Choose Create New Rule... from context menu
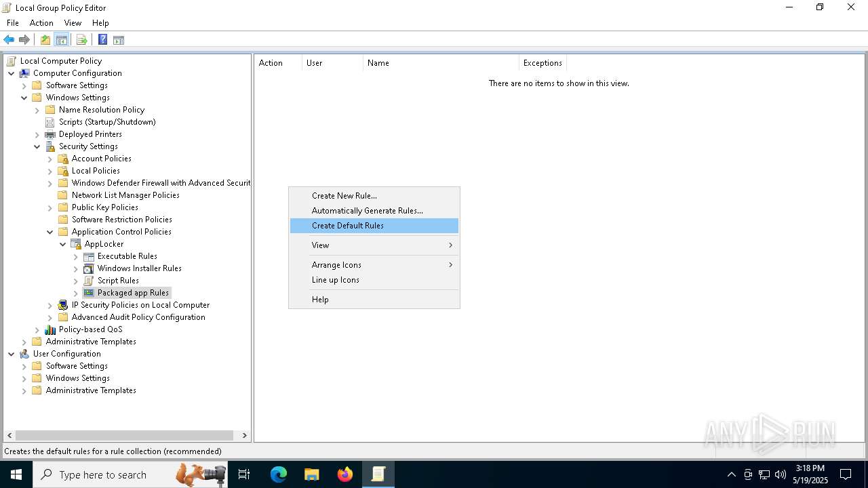Screen dimensions: 868x488 (374, 196)
